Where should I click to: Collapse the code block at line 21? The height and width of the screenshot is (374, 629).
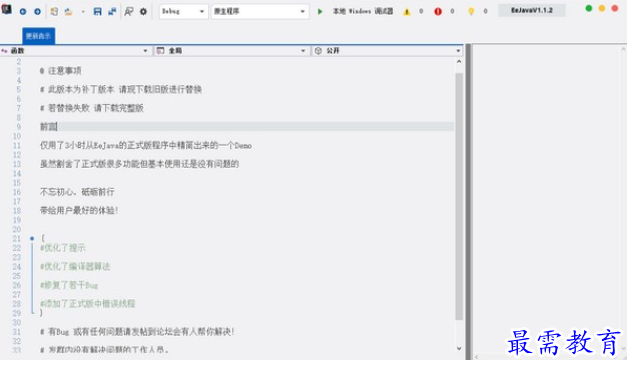coord(32,238)
